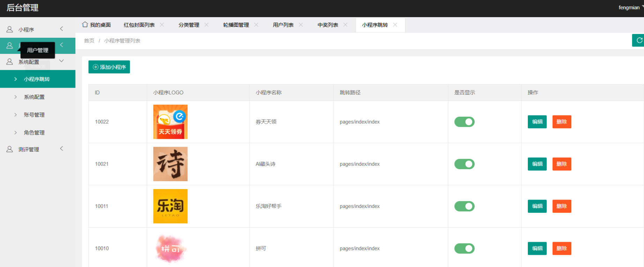Switch to the 分类管理 tab
This screenshot has width=644, height=267.
[x=189, y=25]
